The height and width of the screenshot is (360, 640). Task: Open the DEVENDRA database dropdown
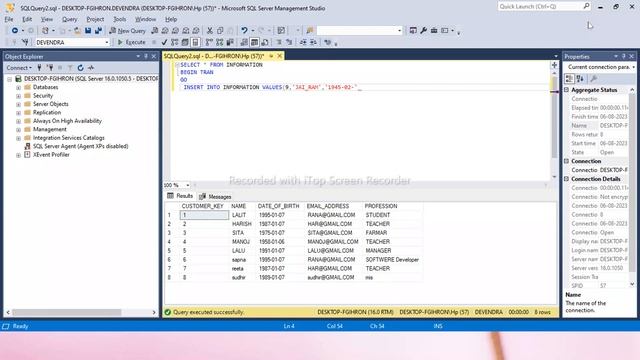coord(107,42)
